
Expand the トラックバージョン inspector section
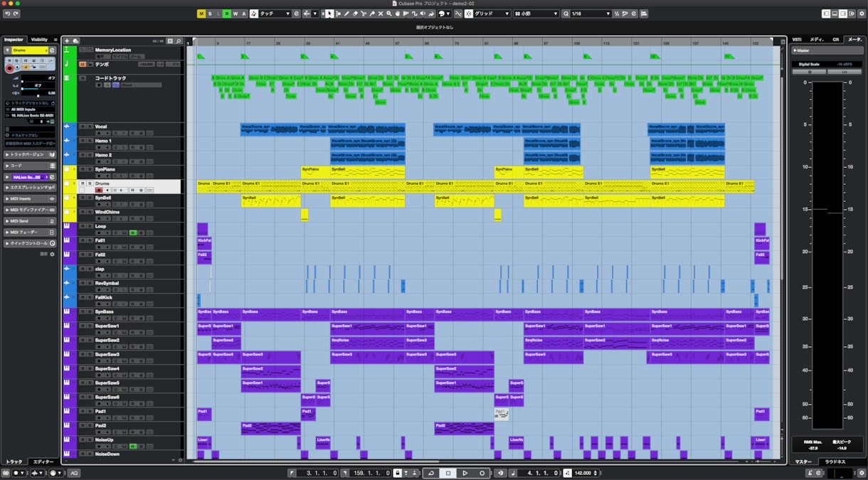point(29,154)
